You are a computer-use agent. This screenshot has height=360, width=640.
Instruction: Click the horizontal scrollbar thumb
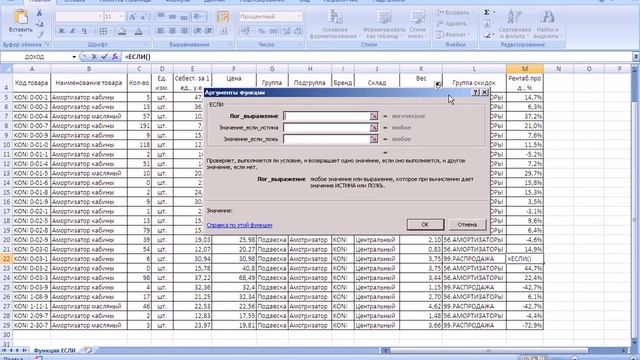(x=489, y=351)
